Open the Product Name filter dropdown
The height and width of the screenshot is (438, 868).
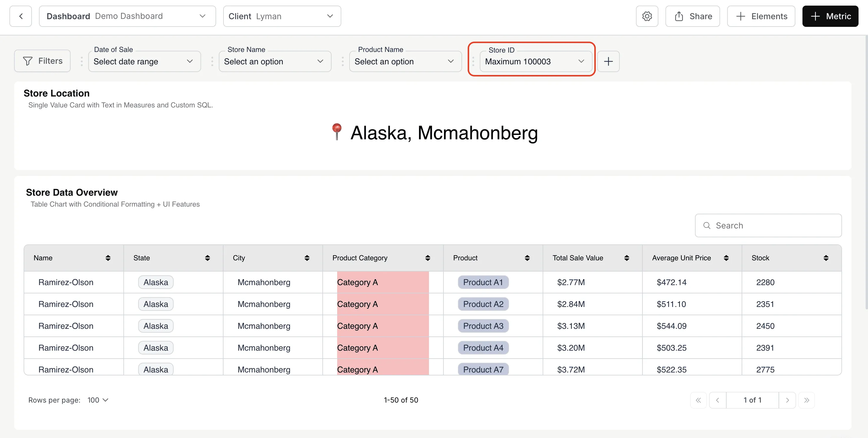pos(405,61)
